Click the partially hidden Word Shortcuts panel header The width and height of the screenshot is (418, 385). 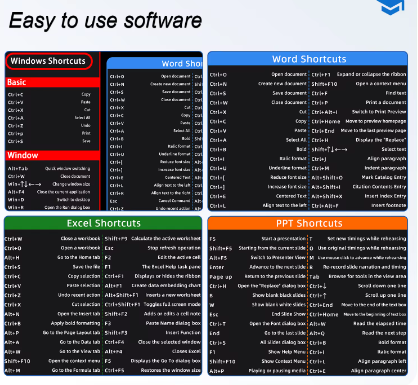pyautogui.click(x=155, y=63)
